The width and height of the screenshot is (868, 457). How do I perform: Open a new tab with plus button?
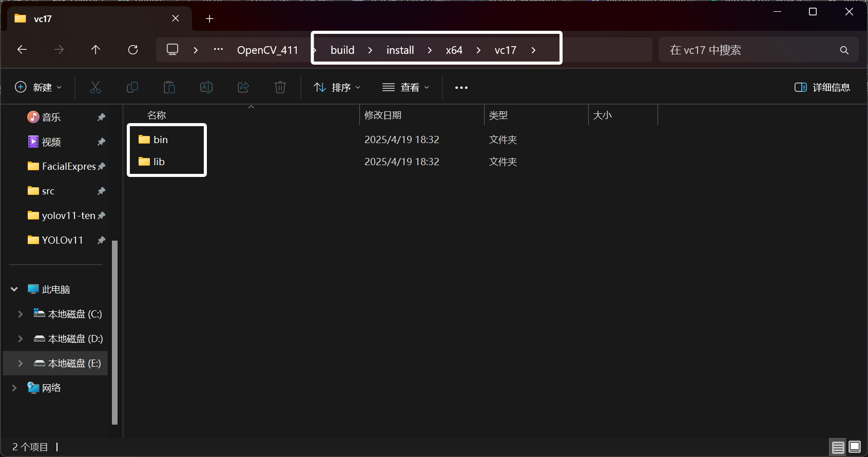pyautogui.click(x=209, y=18)
